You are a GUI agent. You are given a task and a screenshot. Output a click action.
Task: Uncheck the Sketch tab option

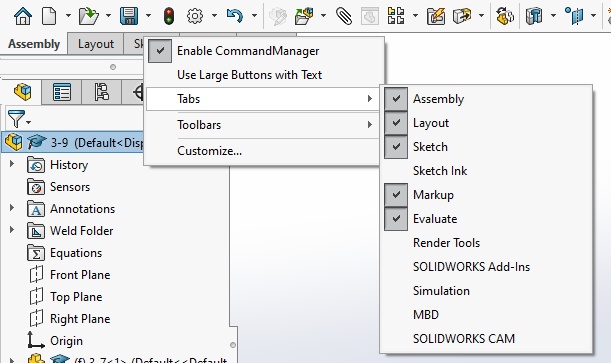pos(396,147)
